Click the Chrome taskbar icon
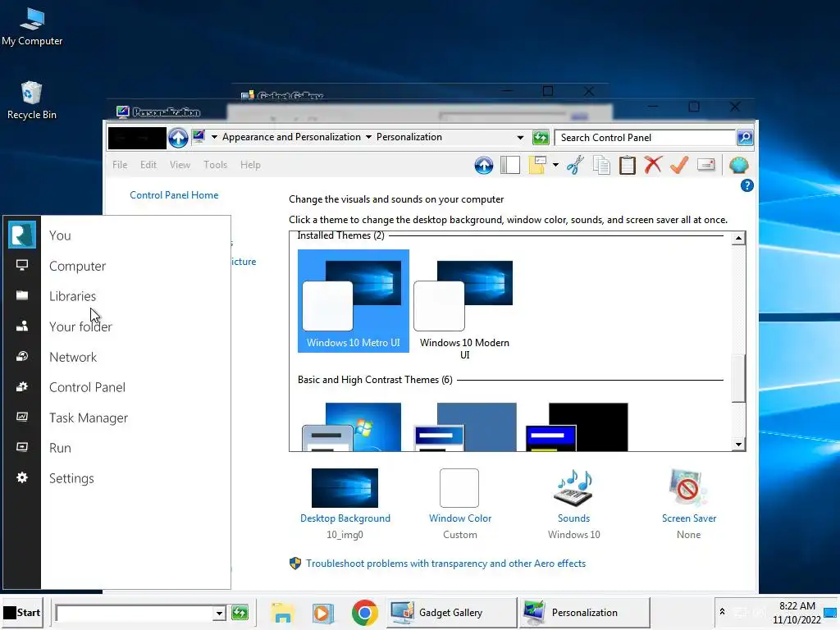 point(365,613)
